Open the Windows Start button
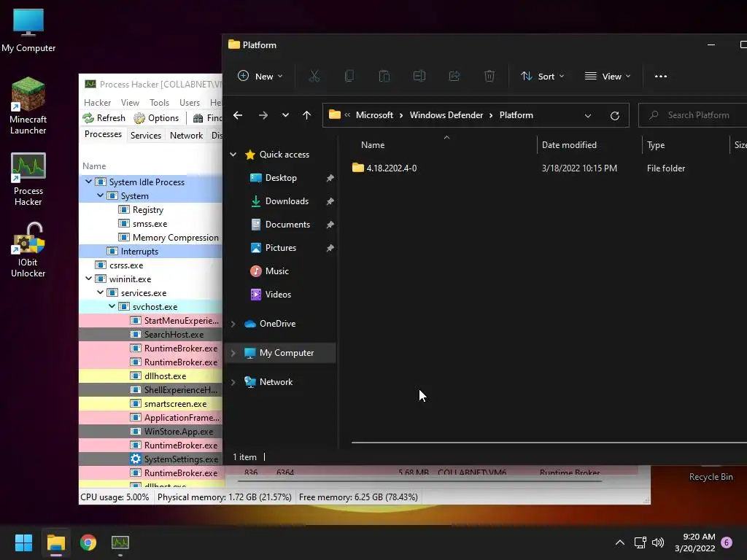Image resolution: width=747 pixels, height=560 pixels. coord(23,542)
